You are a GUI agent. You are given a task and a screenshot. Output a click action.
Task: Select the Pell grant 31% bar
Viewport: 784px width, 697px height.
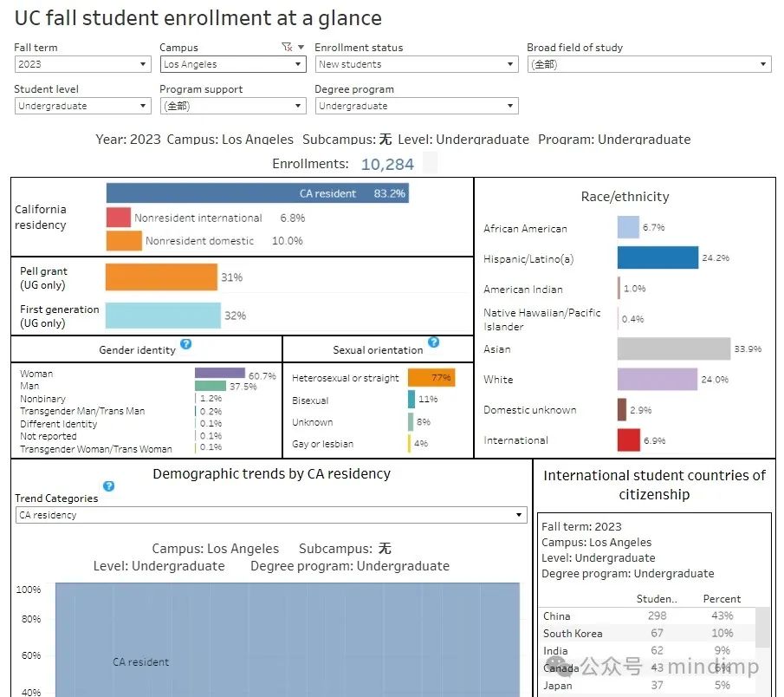tap(161, 277)
